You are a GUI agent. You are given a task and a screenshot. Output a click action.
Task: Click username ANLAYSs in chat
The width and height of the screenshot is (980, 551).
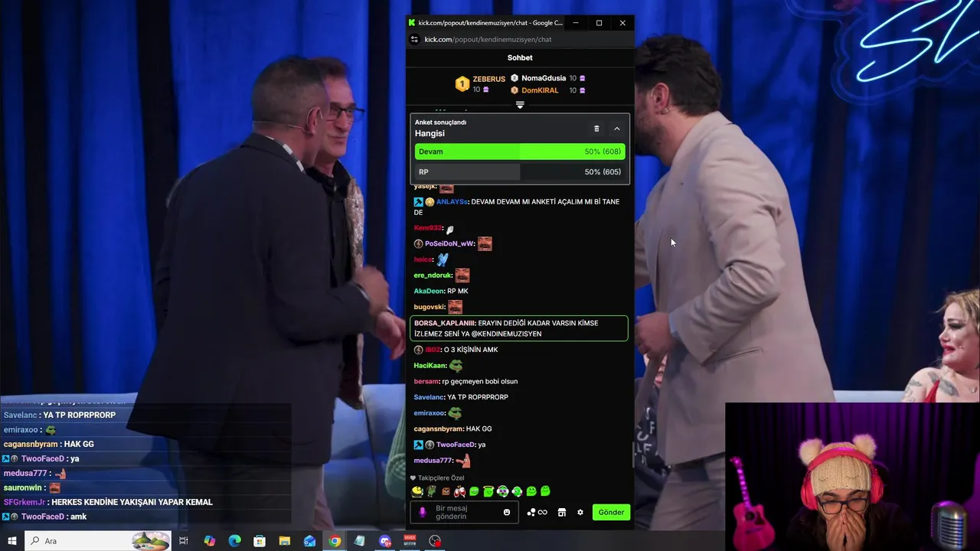click(x=451, y=202)
